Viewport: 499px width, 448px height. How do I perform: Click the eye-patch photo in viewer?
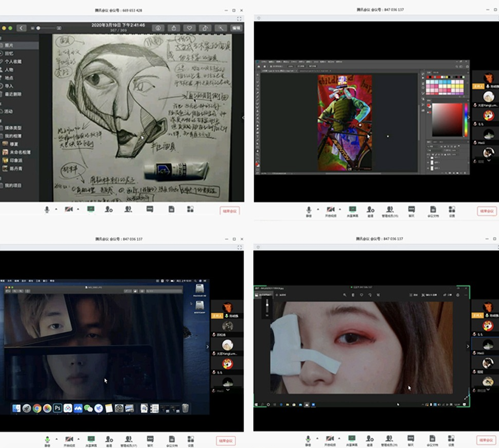(x=361, y=348)
